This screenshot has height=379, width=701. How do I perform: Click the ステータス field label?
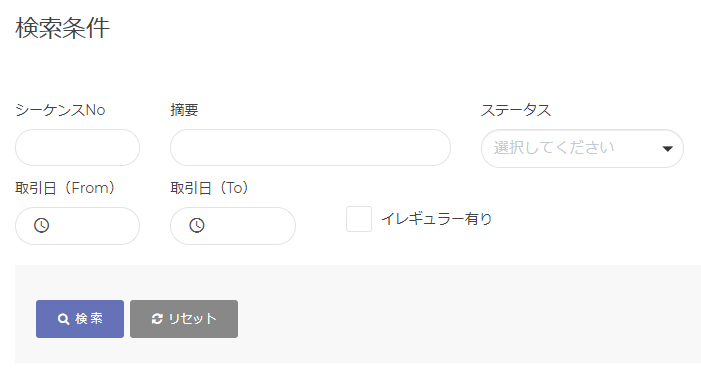tap(516, 110)
